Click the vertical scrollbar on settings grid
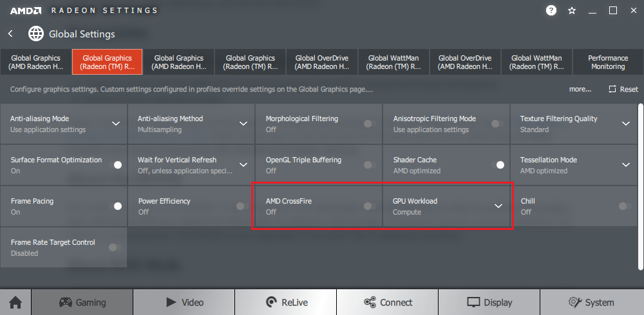This screenshot has height=315, width=644. 640,187
